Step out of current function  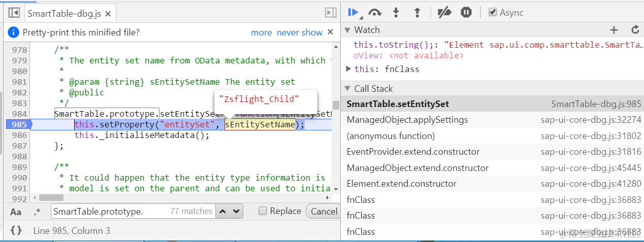point(417,13)
